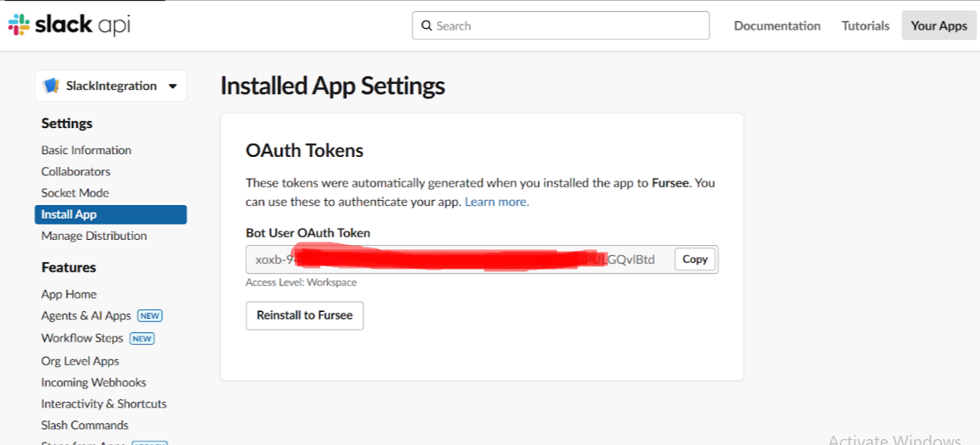Click the NEW badge beside Agents & AI Apps
The height and width of the screenshot is (445, 980).
[150, 316]
